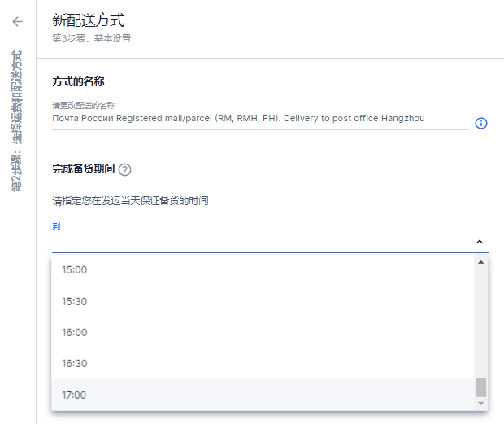Click heading text 新配送方式
Viewport: 504px width, 424px height.
coord(88,20)
